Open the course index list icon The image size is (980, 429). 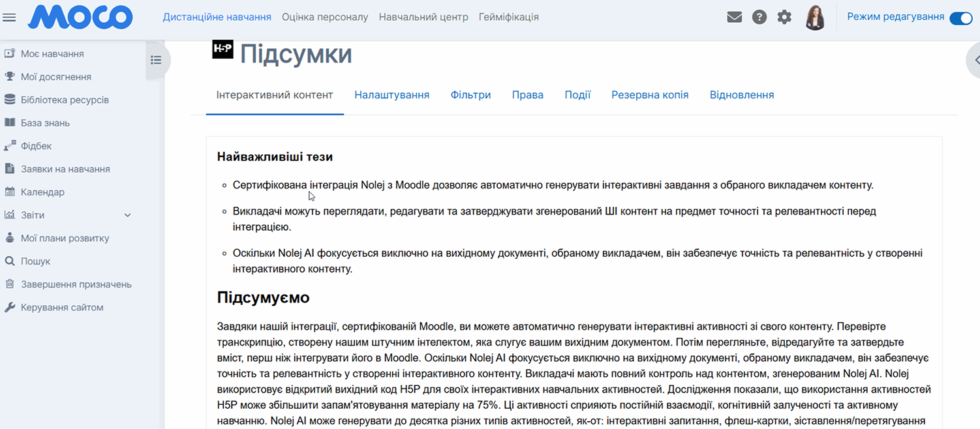point(156,60)
